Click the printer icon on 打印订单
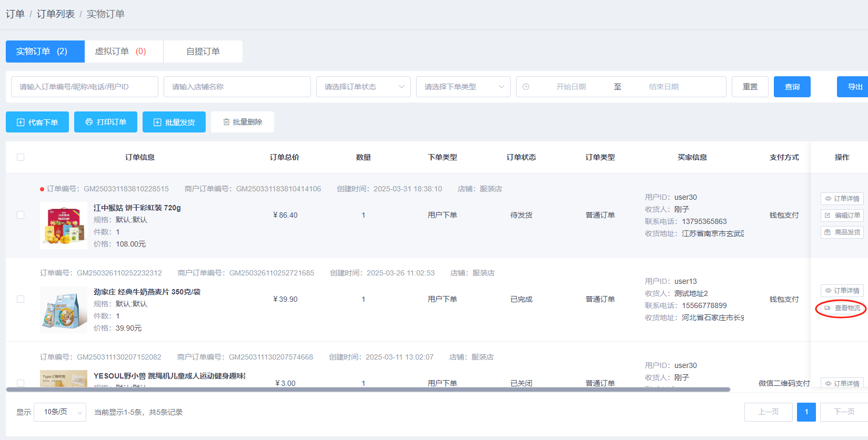The width and height of the screenshot is (868, 440). pyautogui.click(x=89, y=122)
